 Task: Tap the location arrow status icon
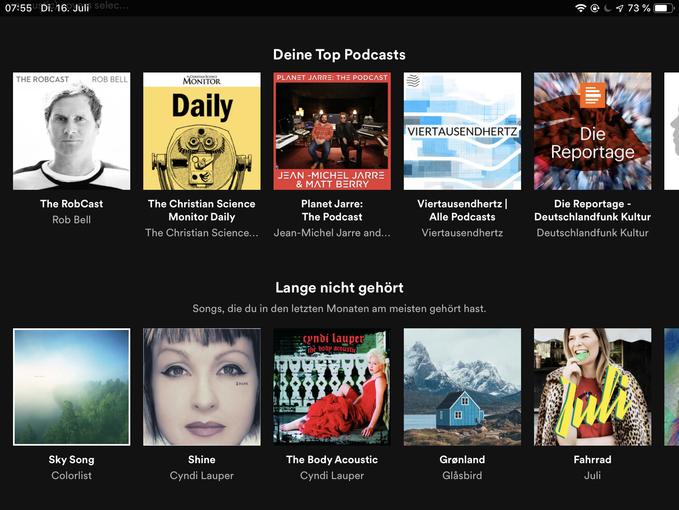pyautogui.click(x=620, y=8)
